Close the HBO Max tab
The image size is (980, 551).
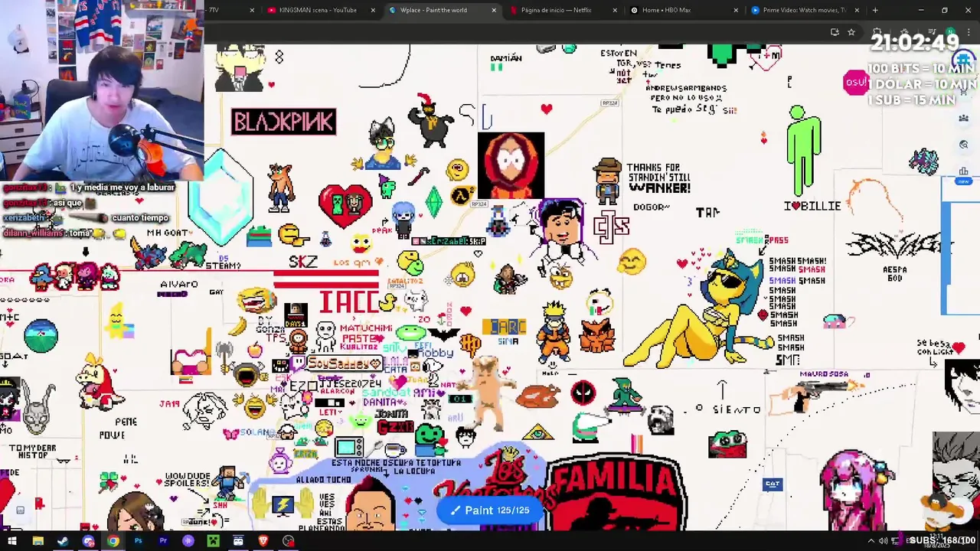tap(736, 10)
